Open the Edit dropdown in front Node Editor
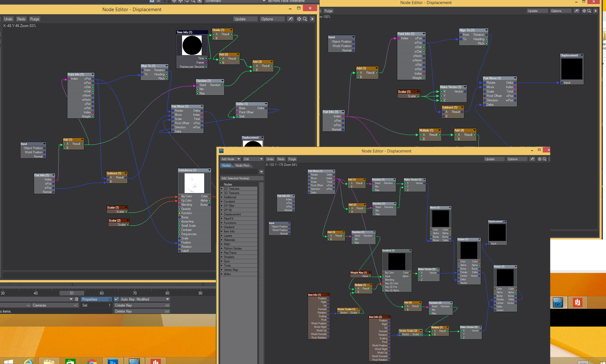The image size is (606, 364). tap(253, 159)
